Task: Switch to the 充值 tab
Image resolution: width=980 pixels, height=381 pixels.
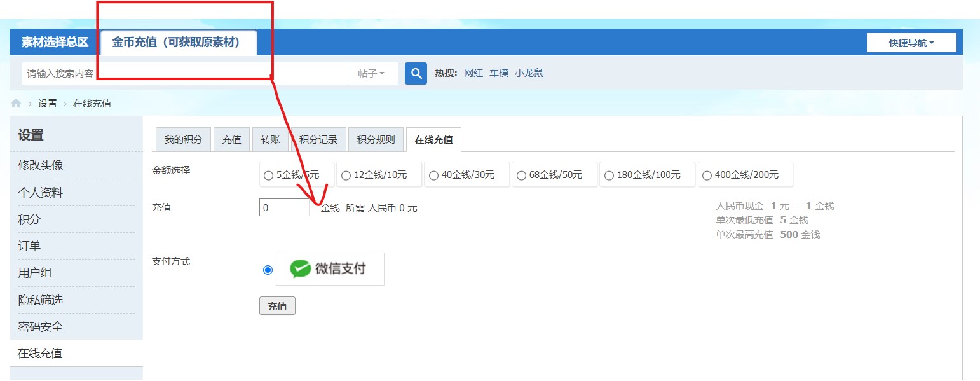Action: pyautogui.click(x=231, y=140)
